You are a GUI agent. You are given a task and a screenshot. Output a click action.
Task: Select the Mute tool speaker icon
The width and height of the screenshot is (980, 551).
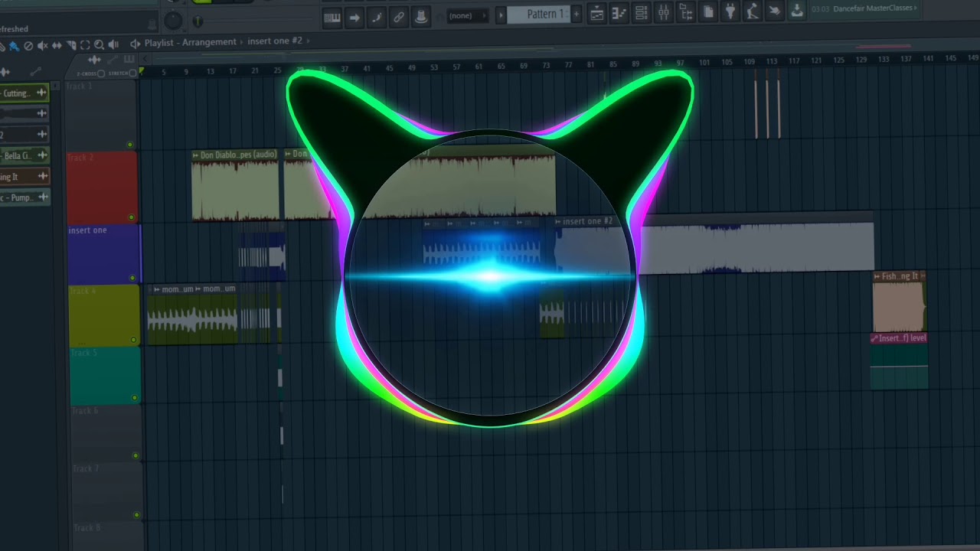pos(43,46)
